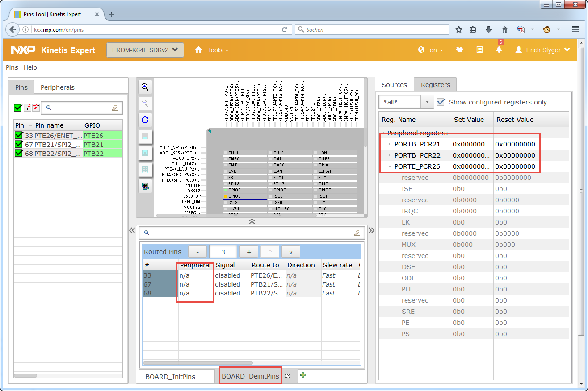Uncheck Show configured registers only
588x391 pixels.
[441, 102]
